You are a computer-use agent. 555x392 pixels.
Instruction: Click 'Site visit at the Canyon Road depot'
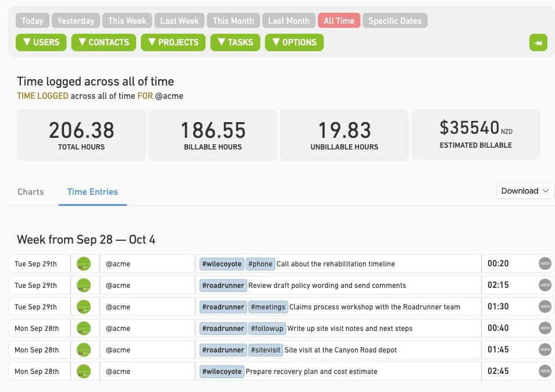tap(340, 350)
